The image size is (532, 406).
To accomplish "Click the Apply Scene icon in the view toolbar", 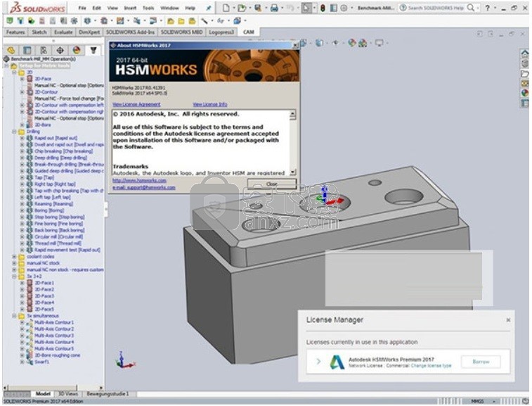I will tap(363, 43).
